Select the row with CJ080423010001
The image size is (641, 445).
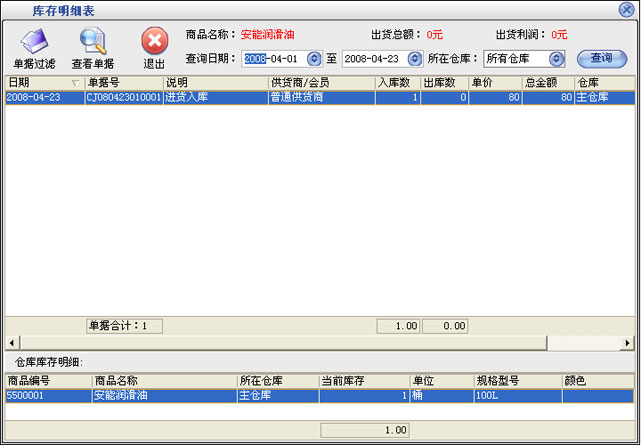pos(124,98)
